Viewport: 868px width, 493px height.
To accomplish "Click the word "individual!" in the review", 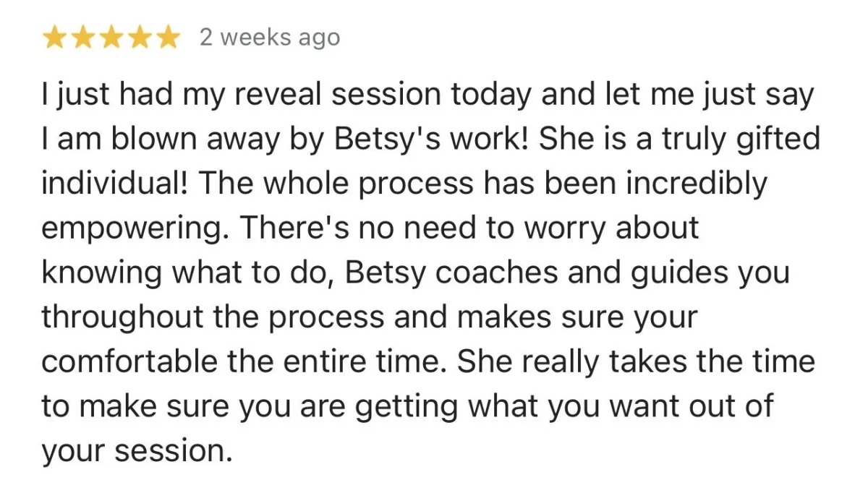I will (115, 184).
